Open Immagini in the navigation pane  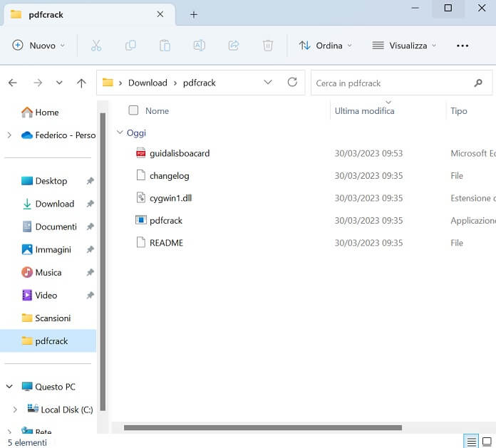tap(46, 249)
